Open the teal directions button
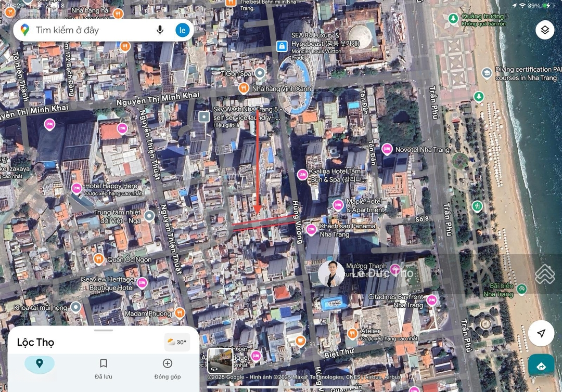 coord(541,366)
